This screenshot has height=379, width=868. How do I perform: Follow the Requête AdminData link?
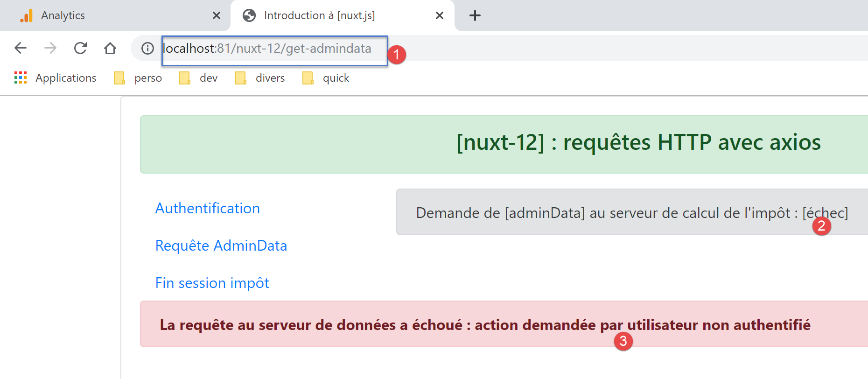click(221, 246)
